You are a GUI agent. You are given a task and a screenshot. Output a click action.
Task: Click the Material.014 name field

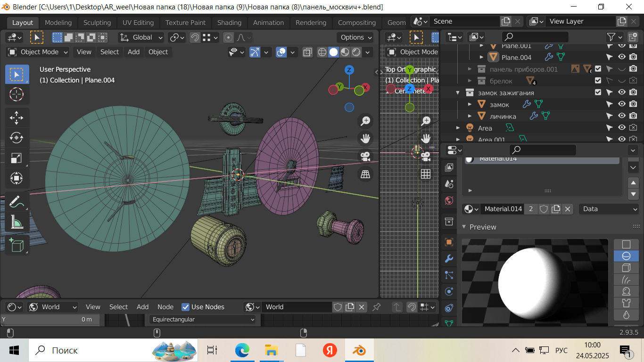pos(503,209)
